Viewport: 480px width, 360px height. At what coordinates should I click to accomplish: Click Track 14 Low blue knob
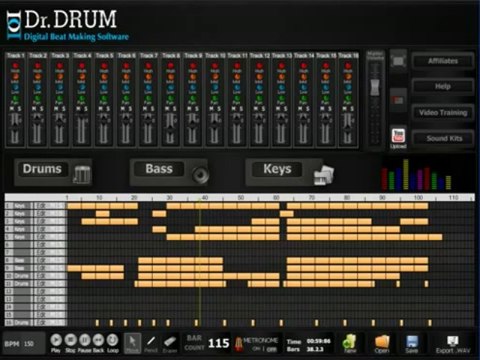(303, 88)
